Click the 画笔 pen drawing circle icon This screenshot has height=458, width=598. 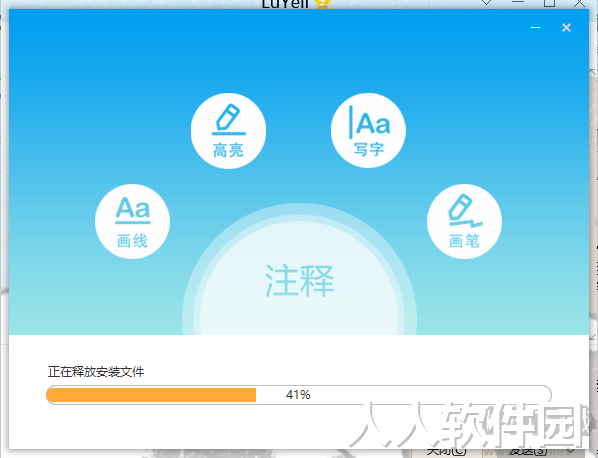[x=465, y=222]
